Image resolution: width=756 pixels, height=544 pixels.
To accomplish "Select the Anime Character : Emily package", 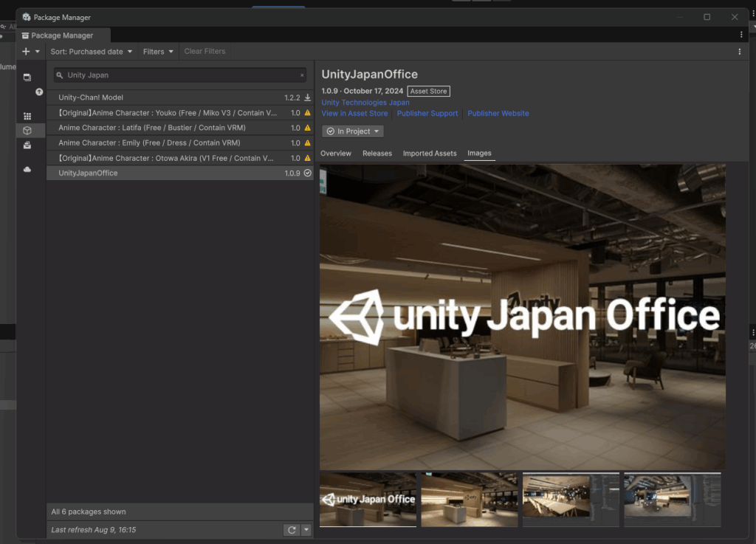I will coord(180,142).
